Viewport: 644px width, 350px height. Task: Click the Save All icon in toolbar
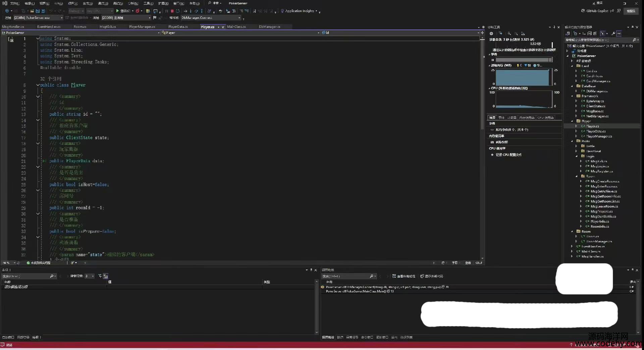[43, 11]
